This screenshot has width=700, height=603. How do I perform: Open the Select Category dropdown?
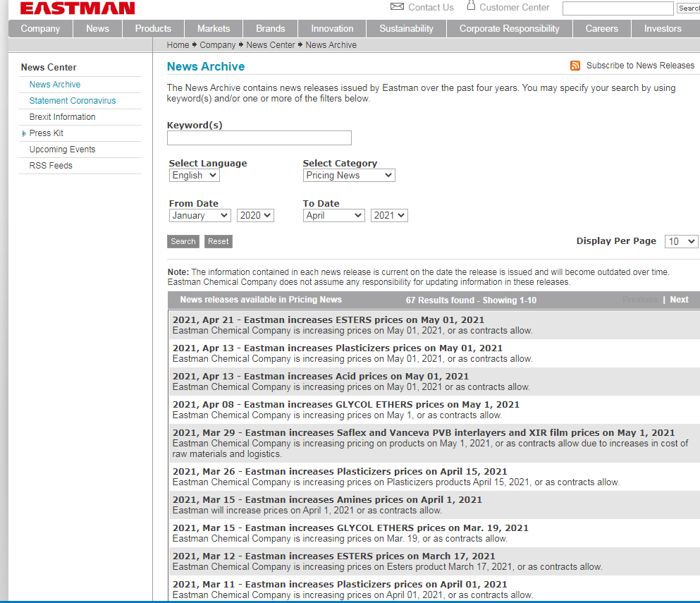[349, 176]
